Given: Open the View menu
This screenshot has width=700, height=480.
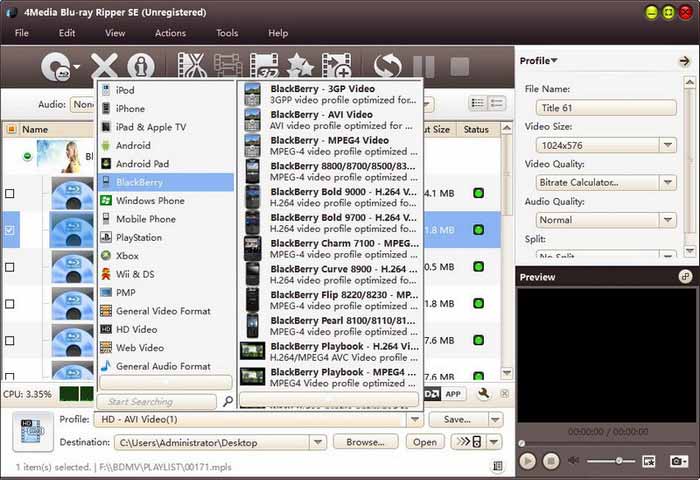Looking at the screenshot, I should click(x=115, y=33).
